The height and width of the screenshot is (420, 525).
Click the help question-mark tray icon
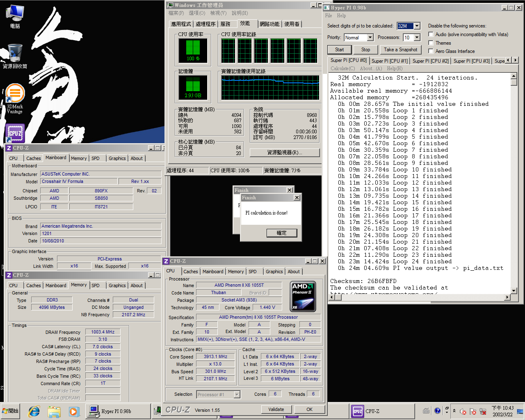437,411
